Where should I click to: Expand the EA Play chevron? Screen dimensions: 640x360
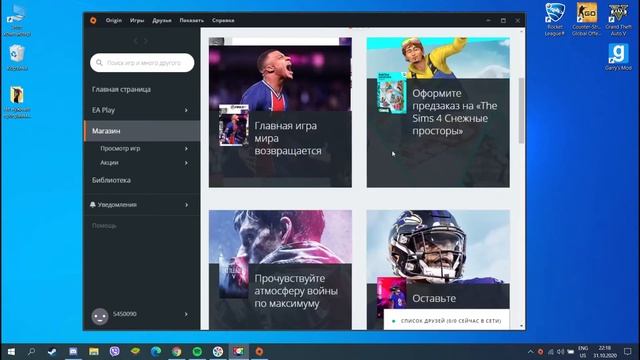click(186, 110)
